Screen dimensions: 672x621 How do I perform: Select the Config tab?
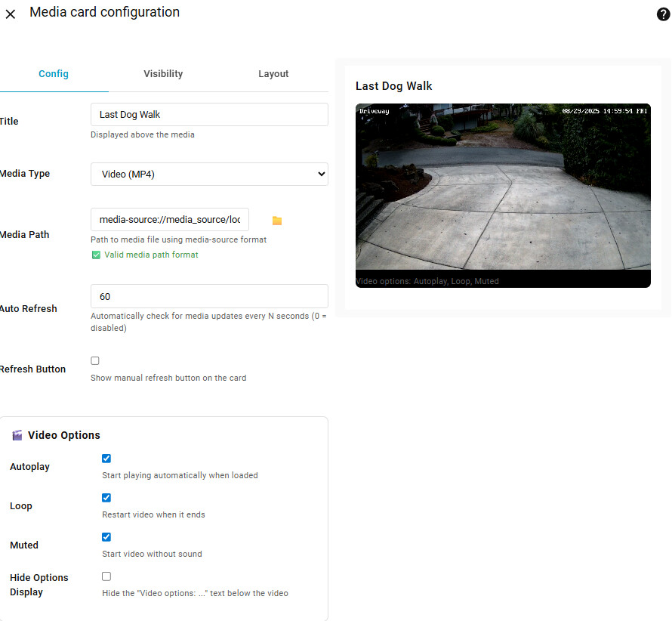coord(54,74)
